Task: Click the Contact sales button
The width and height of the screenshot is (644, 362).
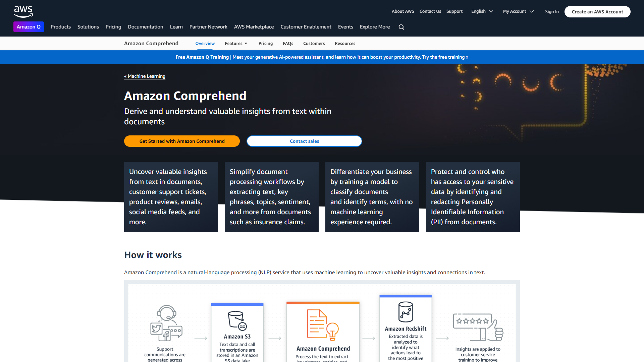Action: click(304, 141)
